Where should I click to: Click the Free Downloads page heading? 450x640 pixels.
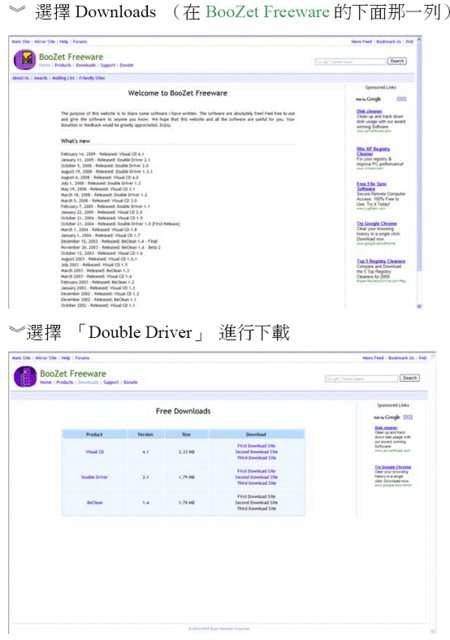(183, 411)
